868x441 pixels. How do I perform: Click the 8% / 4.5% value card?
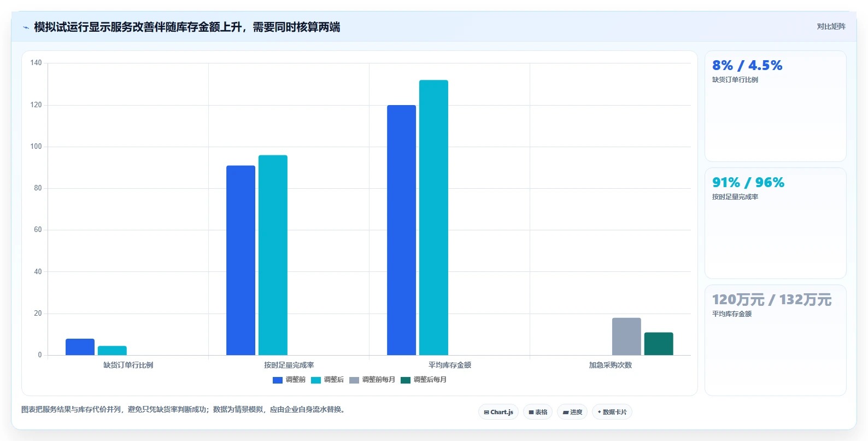(x=775, y=106)
